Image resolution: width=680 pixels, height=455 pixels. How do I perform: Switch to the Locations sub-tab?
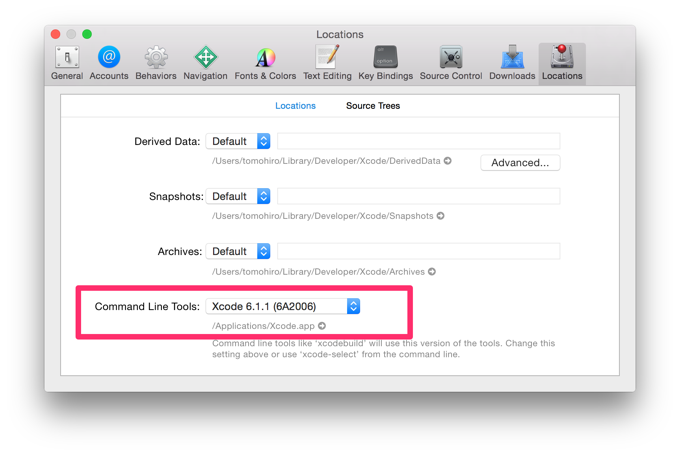[x=295, y=106]
